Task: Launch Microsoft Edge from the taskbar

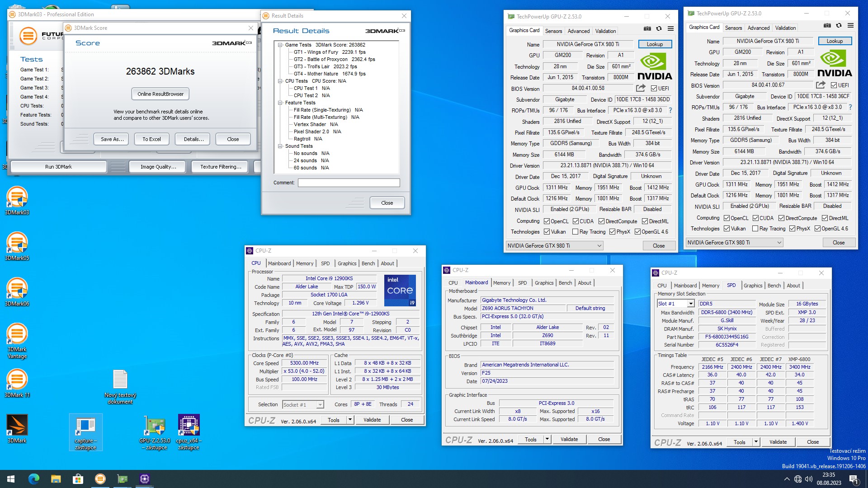Action: click(x=34, y=479)
